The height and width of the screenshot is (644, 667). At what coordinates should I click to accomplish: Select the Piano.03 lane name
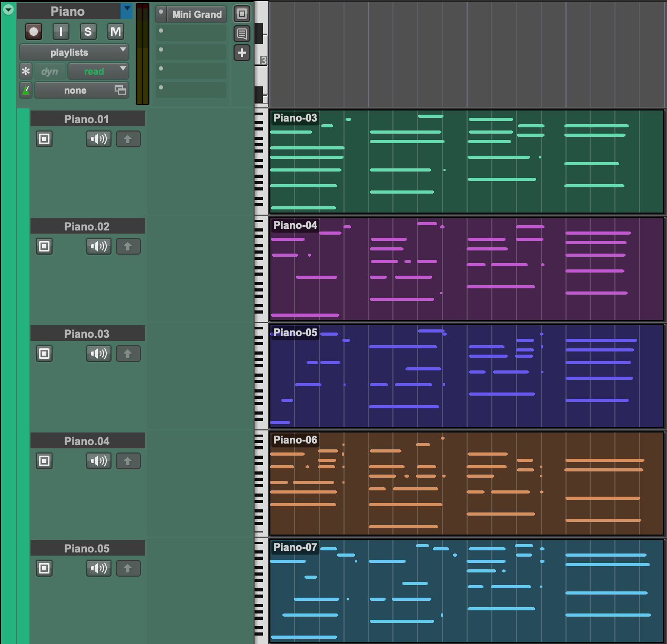tap(87, 334)
